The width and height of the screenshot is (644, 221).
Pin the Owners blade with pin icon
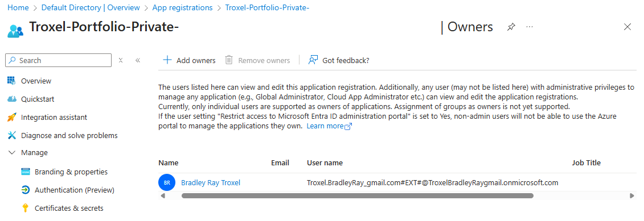pyautogui.click(x=511, y=27)
